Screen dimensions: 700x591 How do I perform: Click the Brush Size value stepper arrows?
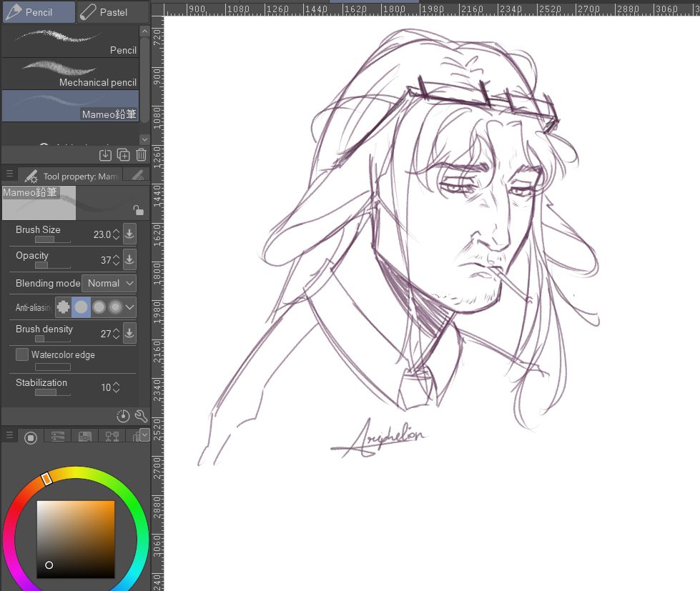116,234
